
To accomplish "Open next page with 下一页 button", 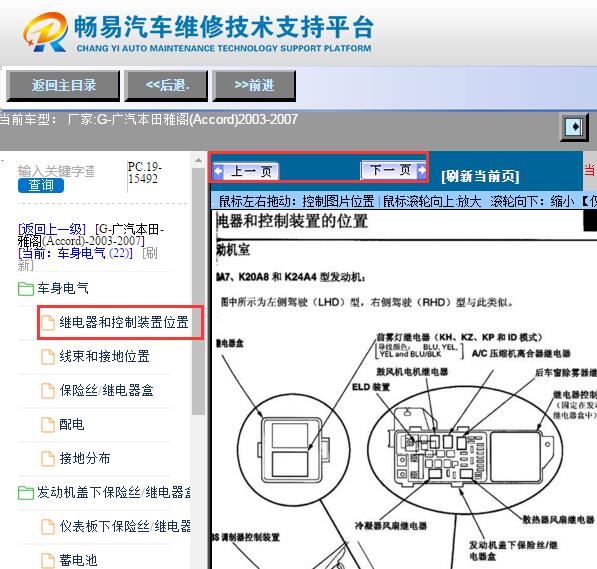I will [394, 170].
